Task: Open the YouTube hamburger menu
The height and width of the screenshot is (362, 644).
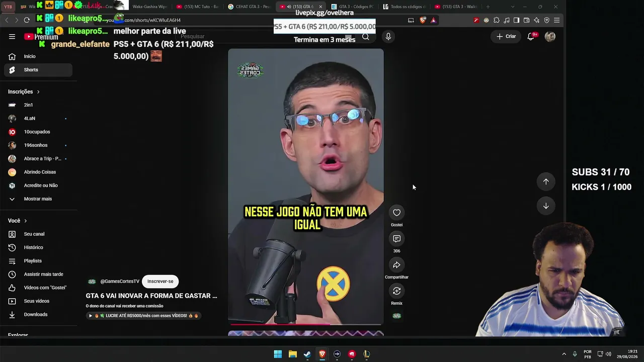Action: tap(12, 37)
